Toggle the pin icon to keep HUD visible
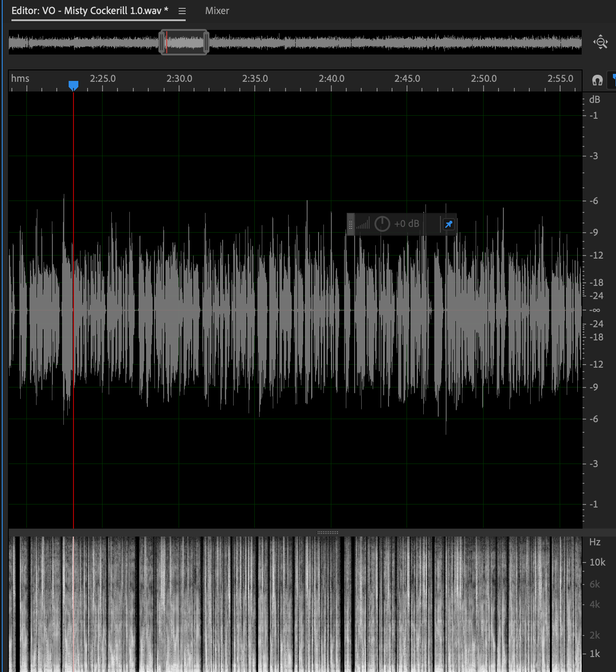 click(x=448, y=224)
